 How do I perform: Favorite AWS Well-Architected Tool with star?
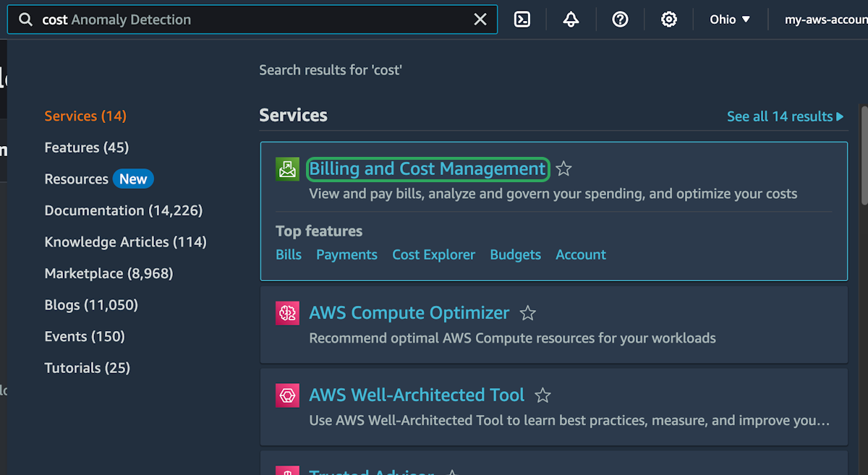tap(542, 395)
